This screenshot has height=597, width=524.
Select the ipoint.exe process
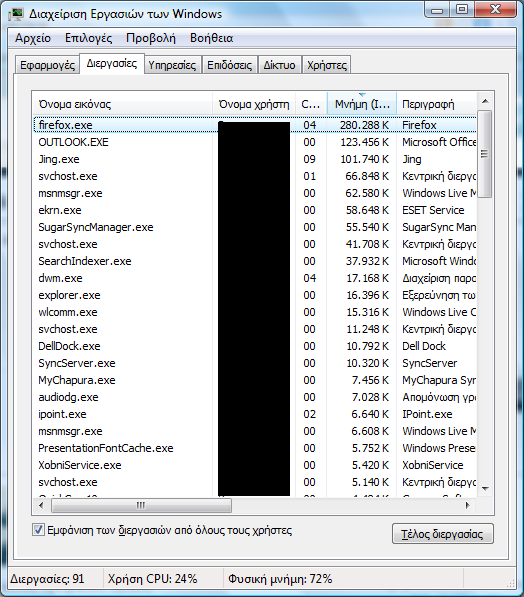click(254, 414)
